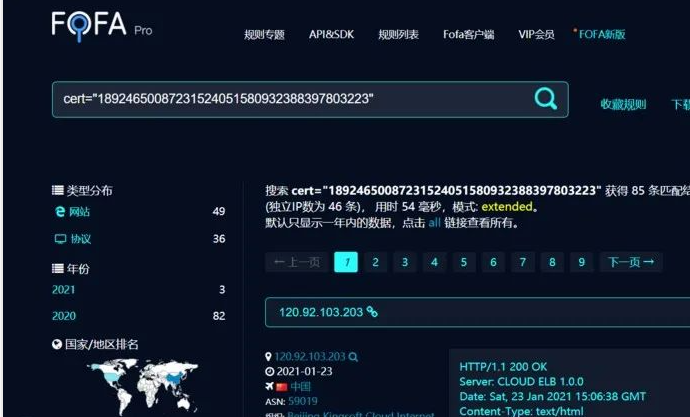Go to results page 3
This screenshot has width=690, height=417.
pyautogui.click(x=405, y=262)
